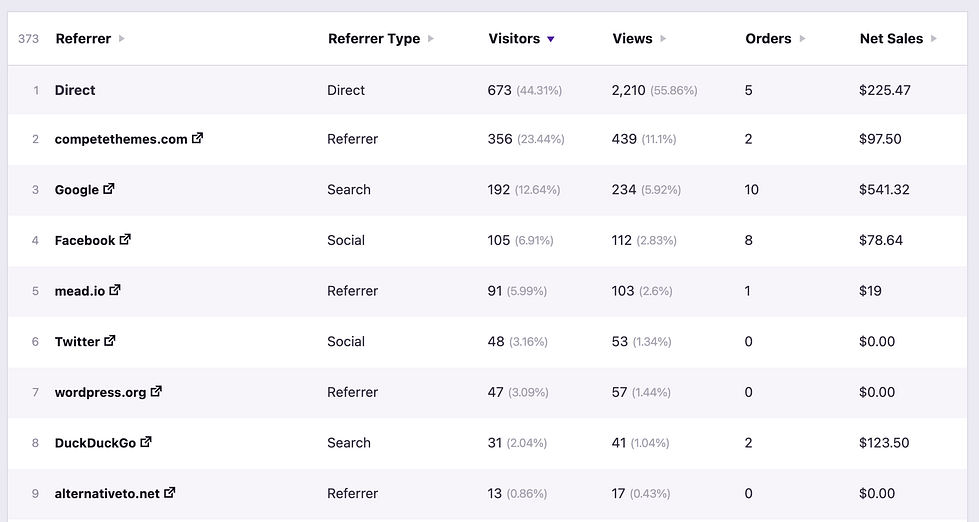Click external link icon next to mead.io
Screen dimensions: 979x522
point(115,290)
